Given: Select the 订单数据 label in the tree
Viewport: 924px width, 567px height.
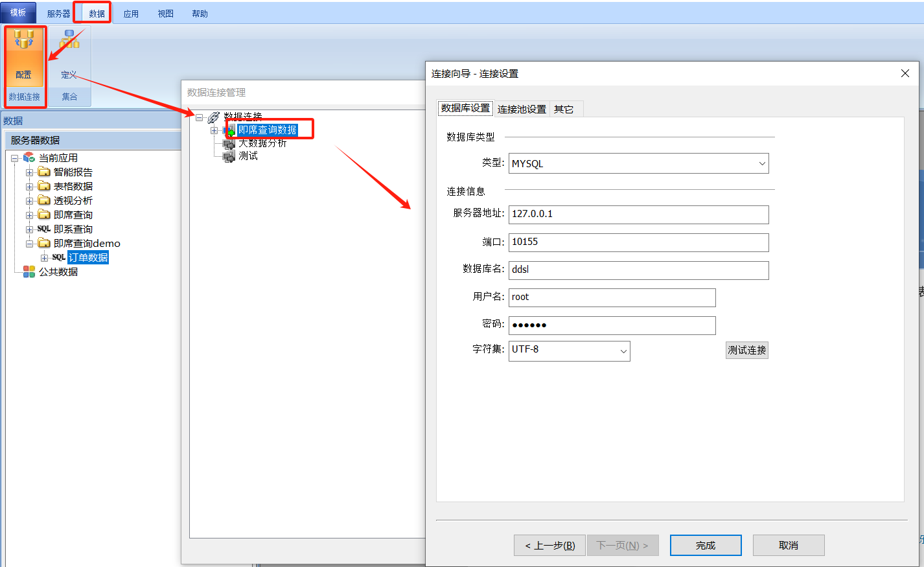Looking at the screenshot, I should click(x=88, y=257).
